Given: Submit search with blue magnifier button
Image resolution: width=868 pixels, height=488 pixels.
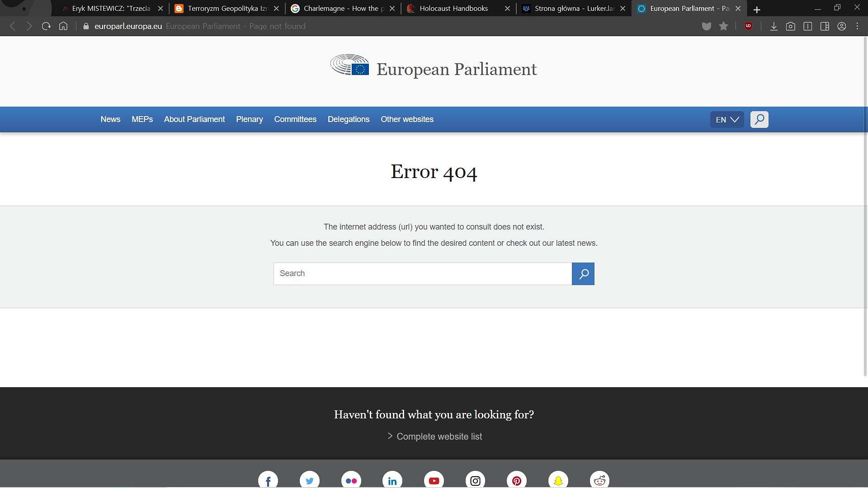Looking at the screenshot, I should point(583,274).
